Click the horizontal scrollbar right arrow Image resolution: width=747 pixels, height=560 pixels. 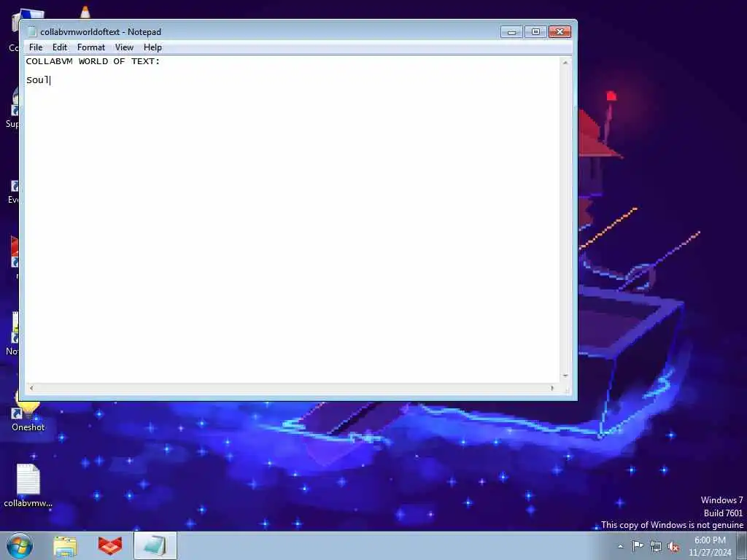coord(553,388)
